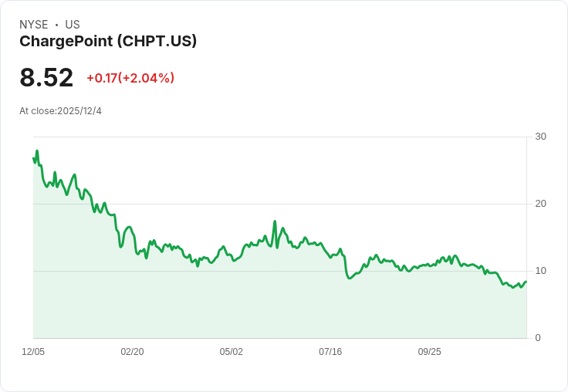Viewport: 568px width, 392px height.
Task: Click the At close:2025/12/4 timestamp
Action: (x=60, y=111)
